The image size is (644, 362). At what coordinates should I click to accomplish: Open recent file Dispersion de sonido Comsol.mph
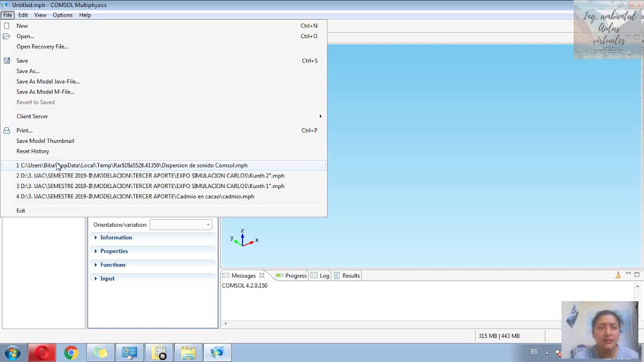pyautogui.click(x=164, y=165)
